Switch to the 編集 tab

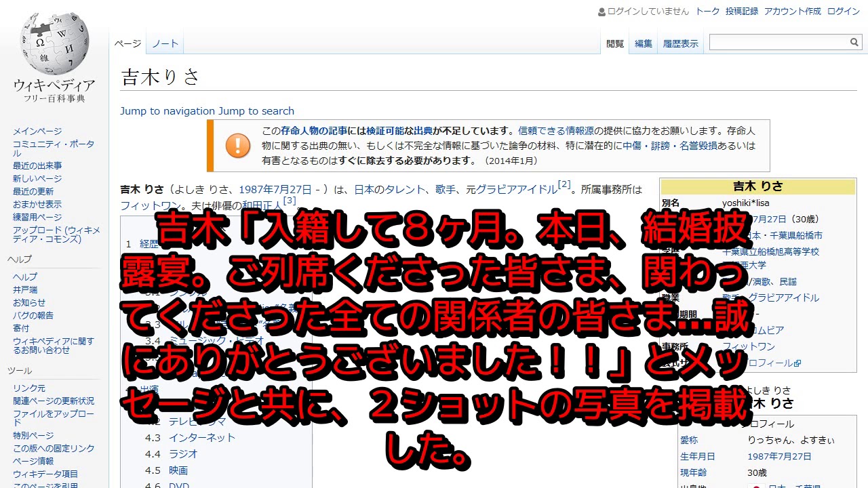point(643,43)
